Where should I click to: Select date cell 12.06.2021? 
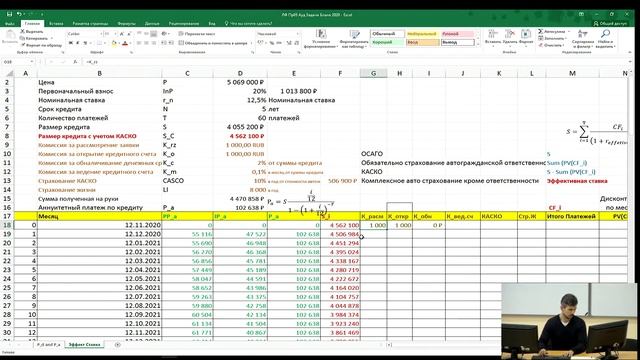(x=99, y=288)
